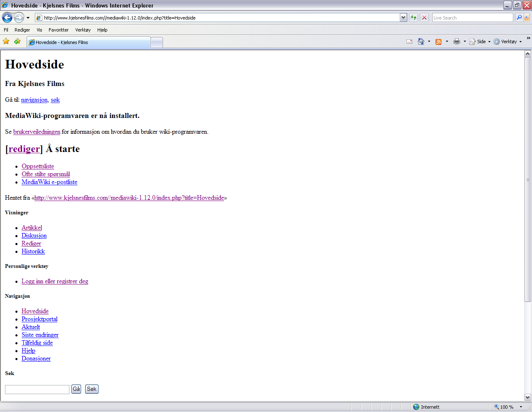This screenshot has height=412, width=532.
Task: Open the Historikk link
Action: pos(33,251)
